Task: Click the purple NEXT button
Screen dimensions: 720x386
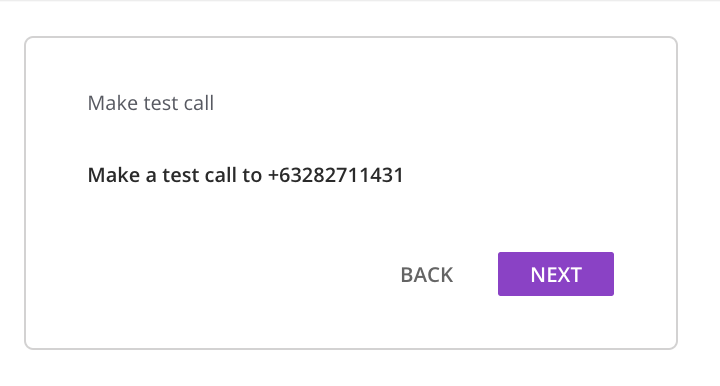Action: (x=556, y=274)
